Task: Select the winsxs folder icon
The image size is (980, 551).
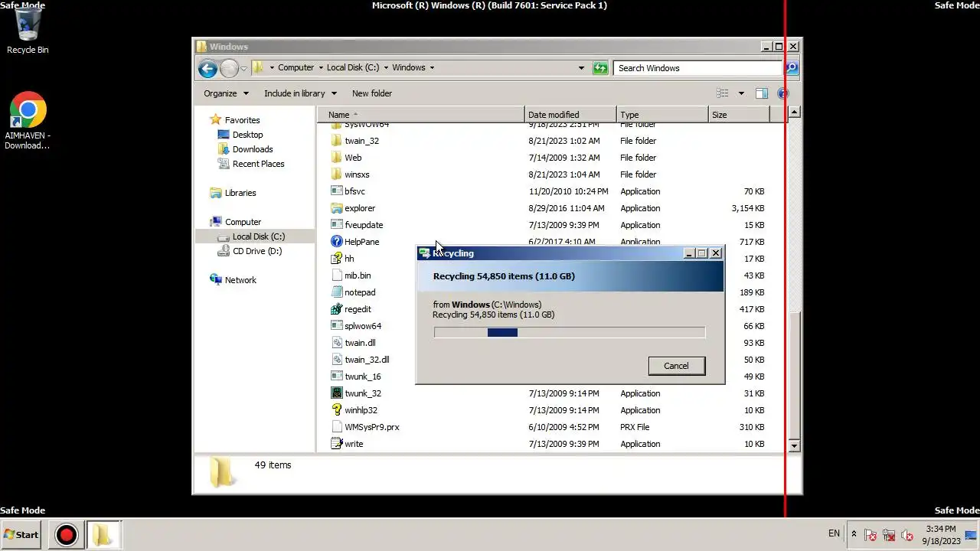Action: pyautogui.click(x=337, y=174)
